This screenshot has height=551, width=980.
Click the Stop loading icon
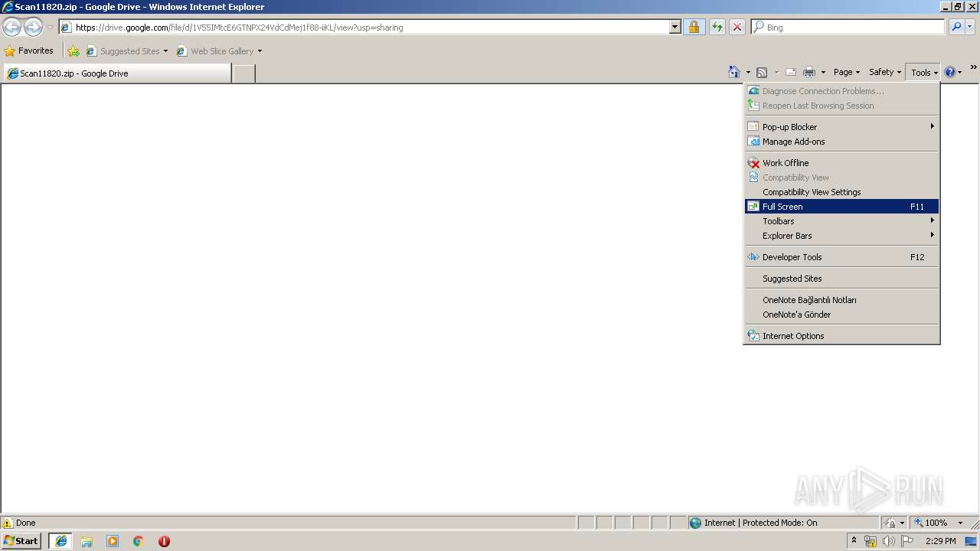click(x=737, y=27)
